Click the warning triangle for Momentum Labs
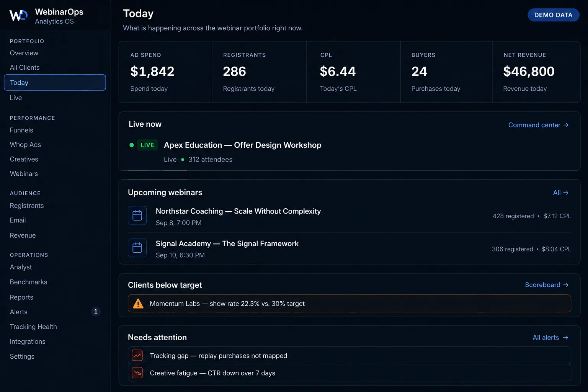This screenshot has width=588, height=392. click(x=138, y=304)
